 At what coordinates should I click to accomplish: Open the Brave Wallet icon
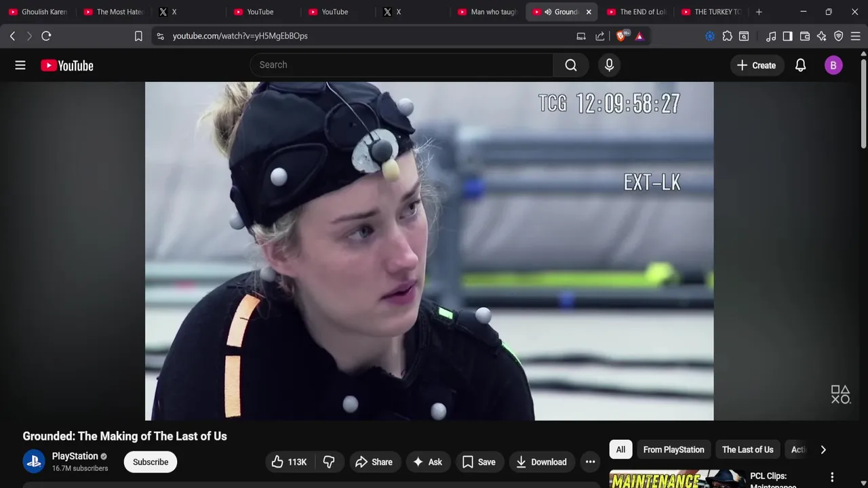(805, 36)
